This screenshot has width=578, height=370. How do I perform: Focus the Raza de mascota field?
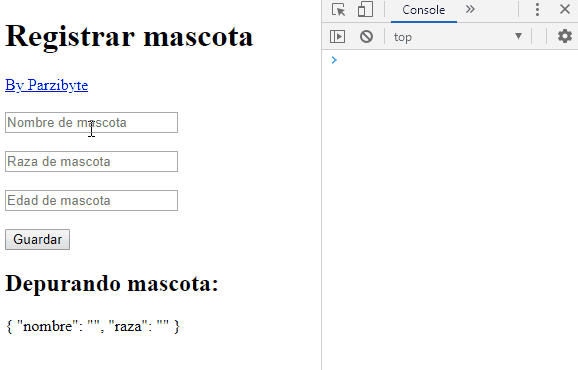pos(91,161)
